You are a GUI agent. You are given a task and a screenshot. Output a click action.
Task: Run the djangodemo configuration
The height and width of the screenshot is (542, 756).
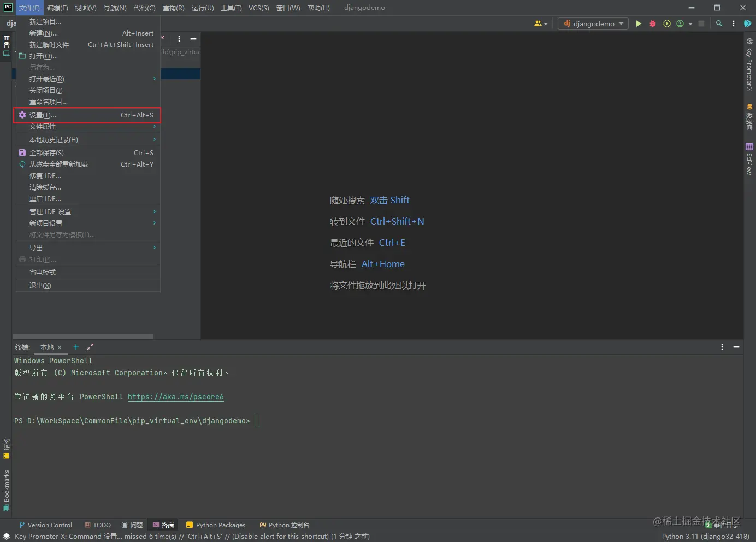pos(638,23)
